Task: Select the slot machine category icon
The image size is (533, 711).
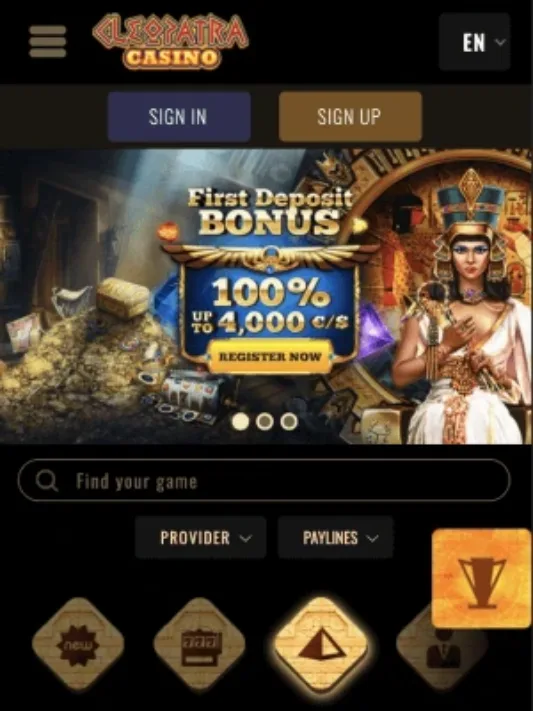Action: (x=200, y=644)
